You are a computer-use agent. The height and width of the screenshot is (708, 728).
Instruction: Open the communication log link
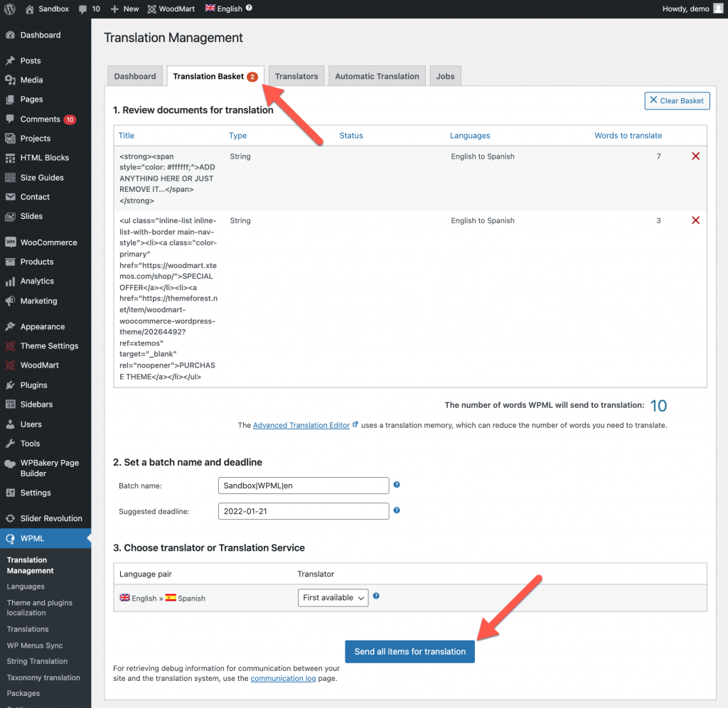[x=283, y=678]
